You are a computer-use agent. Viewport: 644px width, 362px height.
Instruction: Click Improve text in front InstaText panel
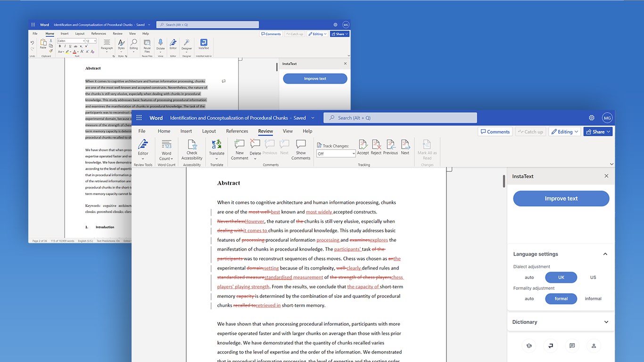[561, 198]
